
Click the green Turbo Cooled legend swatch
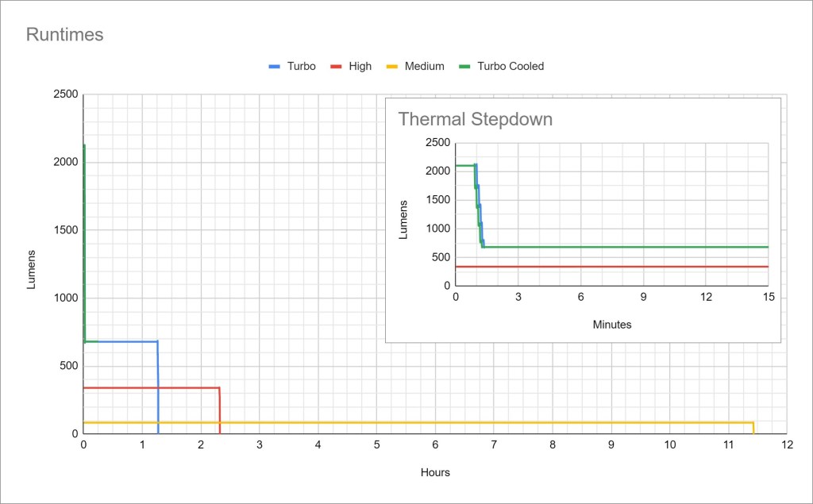tap(464, 67)
